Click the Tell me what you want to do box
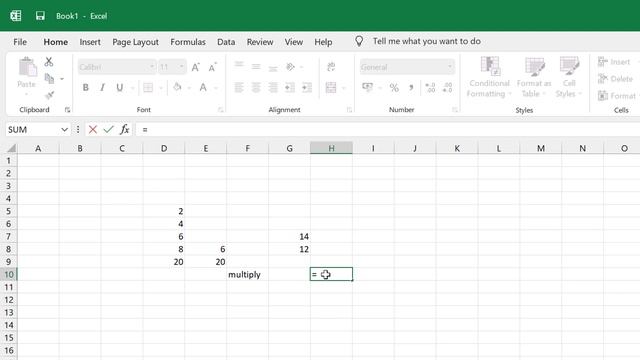The height and width of the screenshot is (360, 640). click(x=426, y=41)
